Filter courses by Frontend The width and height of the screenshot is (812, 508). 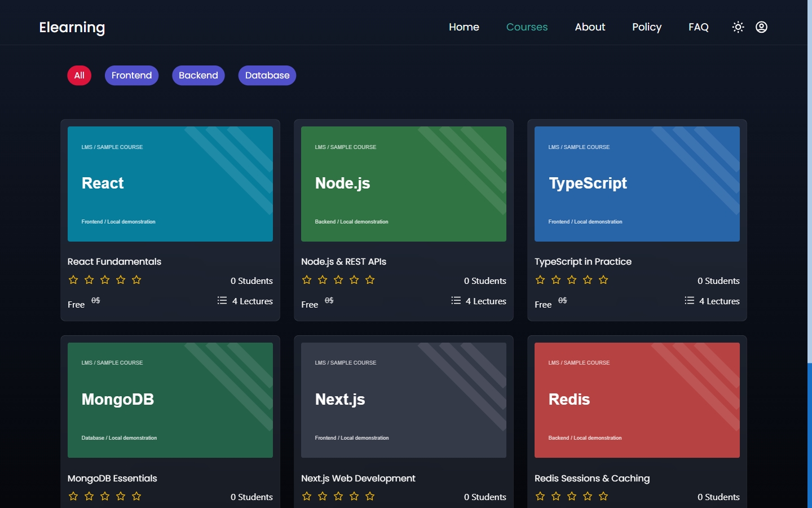point(131,76)
